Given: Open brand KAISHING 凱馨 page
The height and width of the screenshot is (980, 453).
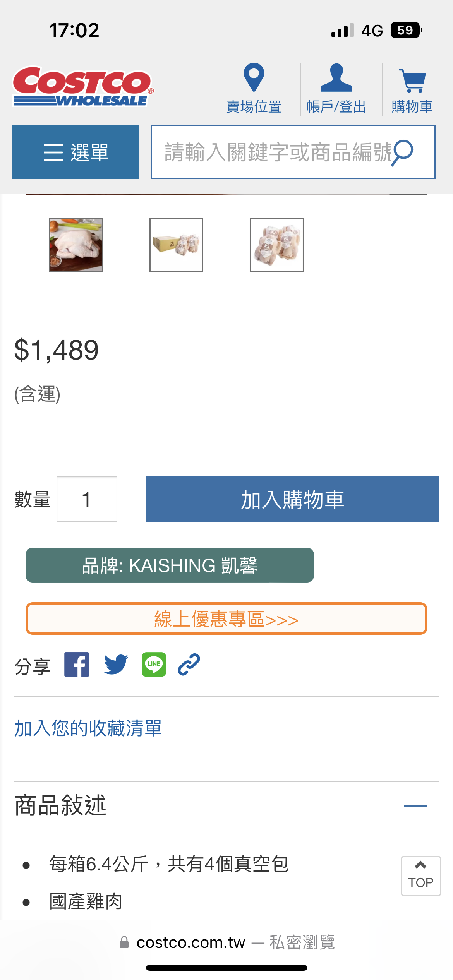Looking at the screenshot, I should pos(170,565).
